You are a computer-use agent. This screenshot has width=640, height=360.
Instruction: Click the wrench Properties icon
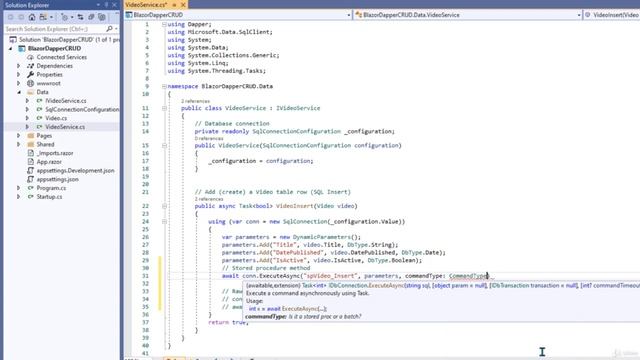pyautogui.click(x=30, y=75)
